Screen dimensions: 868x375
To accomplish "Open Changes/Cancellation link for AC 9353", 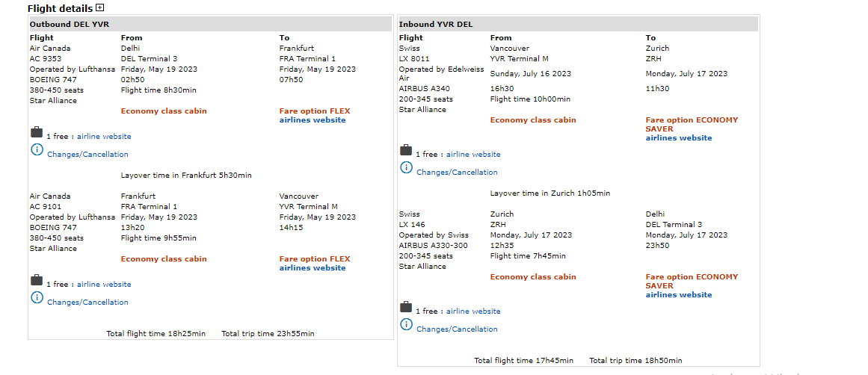I will coord(87,155).
